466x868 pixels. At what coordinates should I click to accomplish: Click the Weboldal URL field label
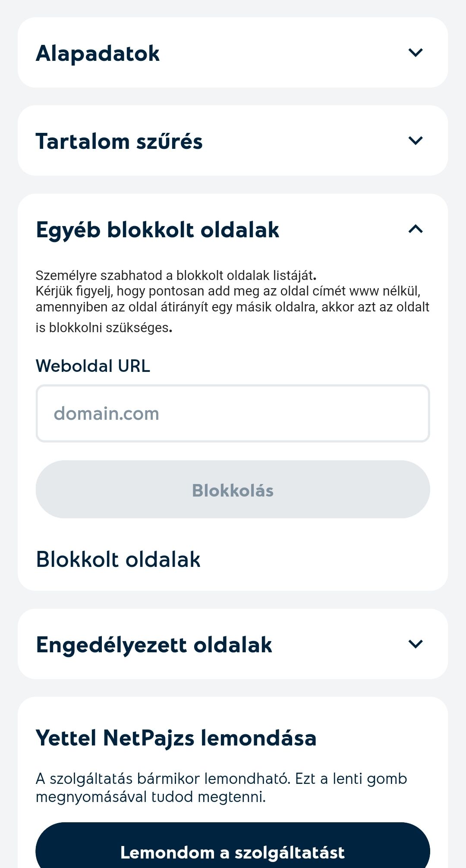(93, 366)
